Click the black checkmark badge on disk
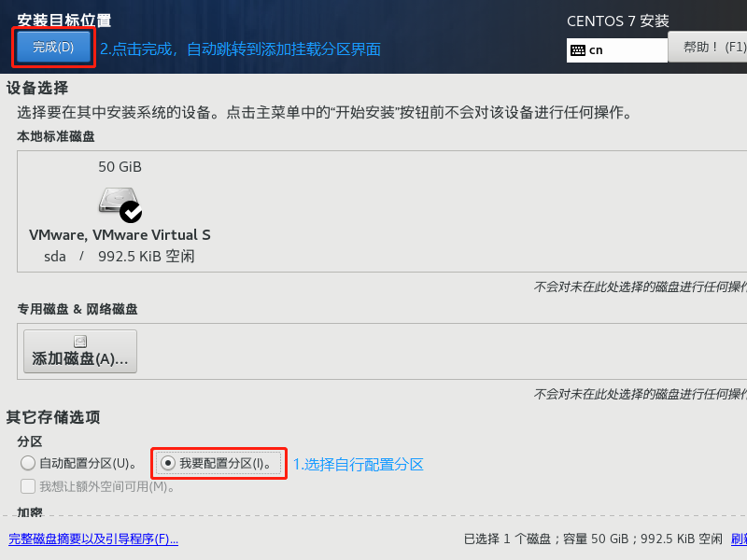 pyautogui.click(x=131, y=212)
